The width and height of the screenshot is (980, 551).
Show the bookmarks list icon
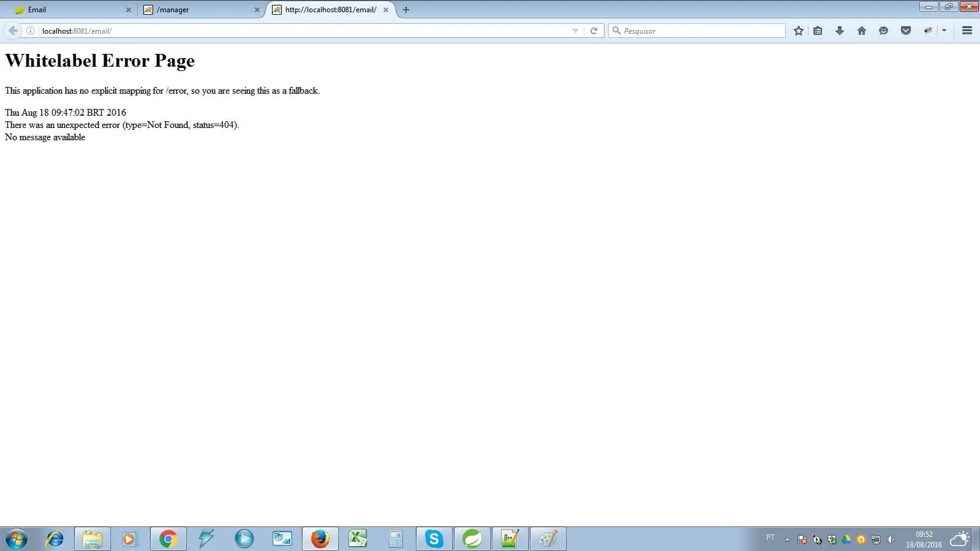pos(818,31)
